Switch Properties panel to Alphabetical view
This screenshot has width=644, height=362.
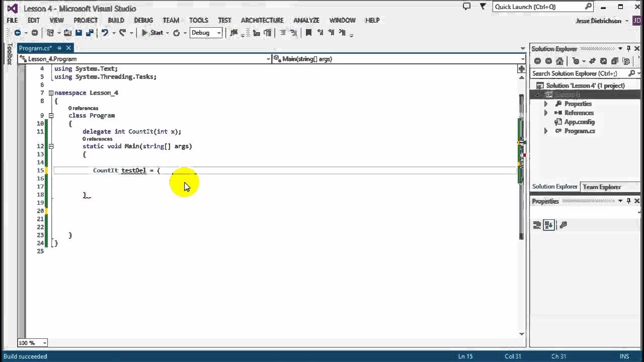pos(549,225)
